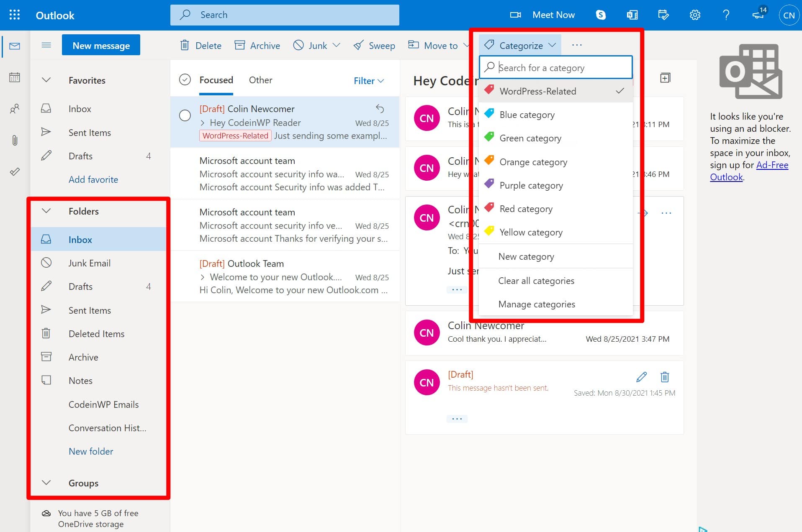802x532 pixels.
Task: Click the New message button
Action: click(101, 45)
